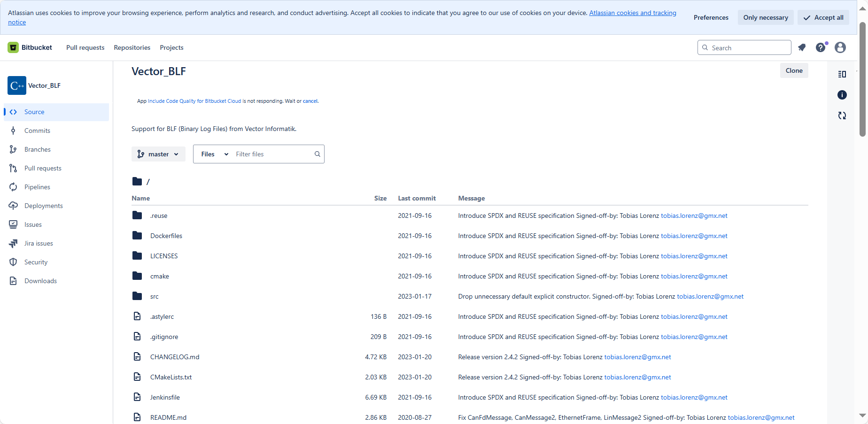The height and width of the screenshot is (424, 868).
Task: Open the CHANGELOG.md file
Action: 175,357
